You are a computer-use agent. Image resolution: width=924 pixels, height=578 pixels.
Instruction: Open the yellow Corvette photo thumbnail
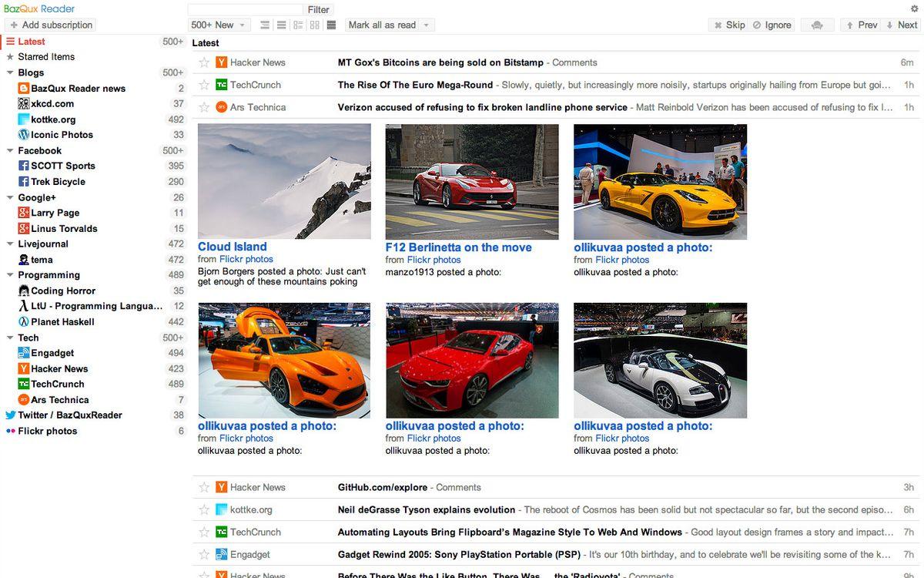tap(660, 182)
